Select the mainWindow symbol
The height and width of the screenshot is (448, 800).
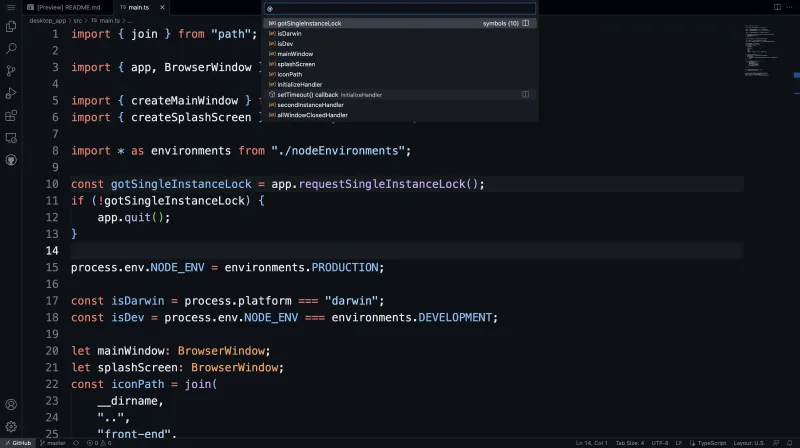[x=400, y=54]
